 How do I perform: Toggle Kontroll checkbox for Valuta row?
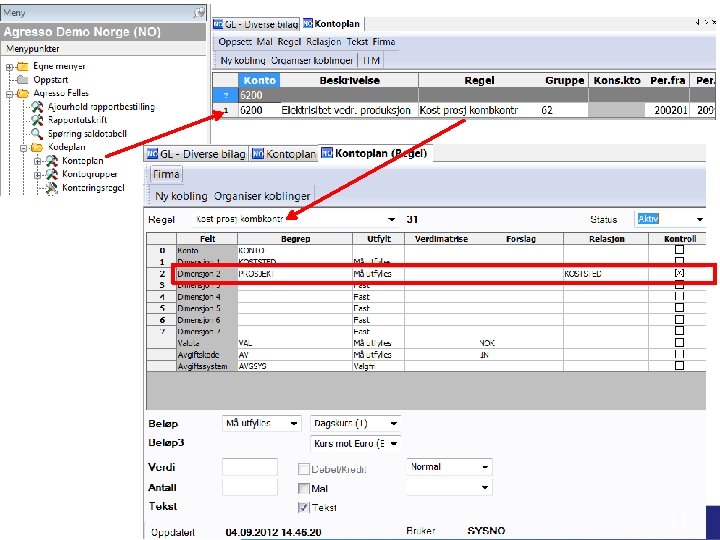coord(680,343)
